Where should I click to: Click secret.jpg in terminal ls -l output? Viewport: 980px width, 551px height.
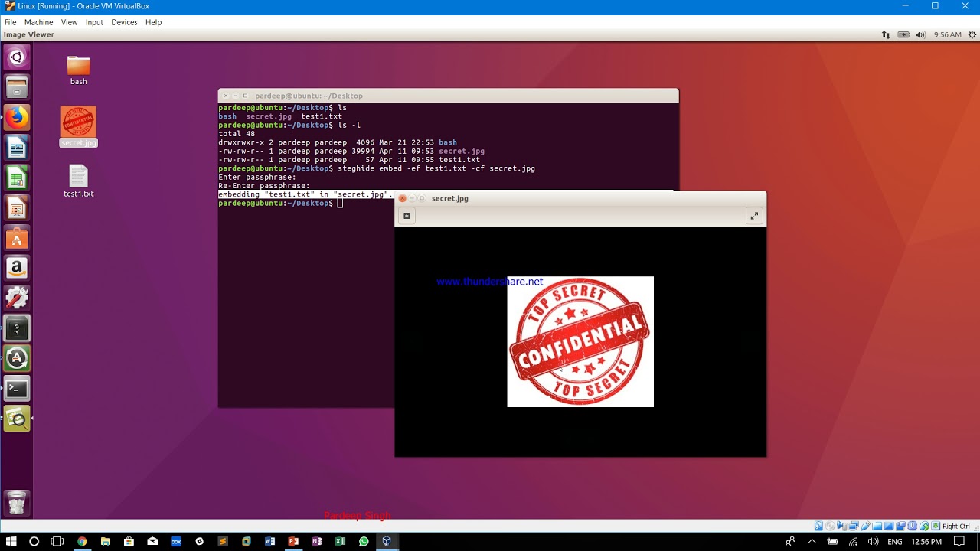pos(462,152)
